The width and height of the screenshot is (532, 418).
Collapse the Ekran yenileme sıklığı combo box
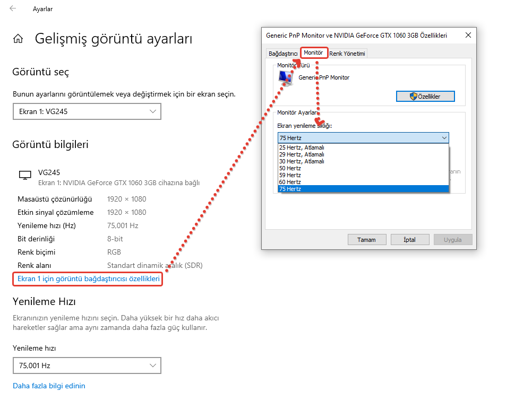tap(363, 138)
